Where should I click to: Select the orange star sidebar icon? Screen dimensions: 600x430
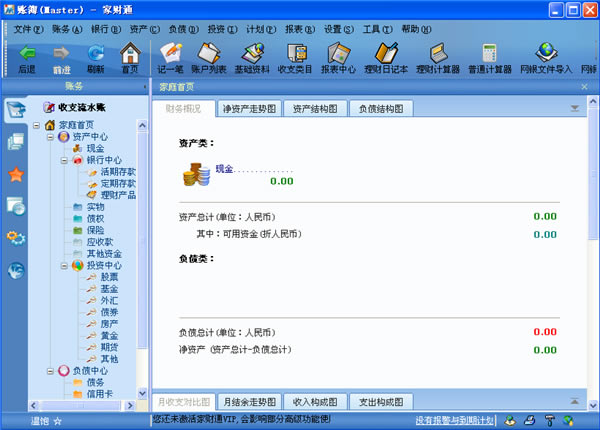coord(16,174)
